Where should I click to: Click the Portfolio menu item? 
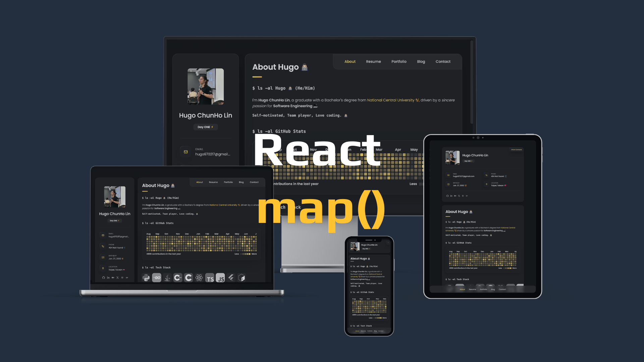(399, 61)
